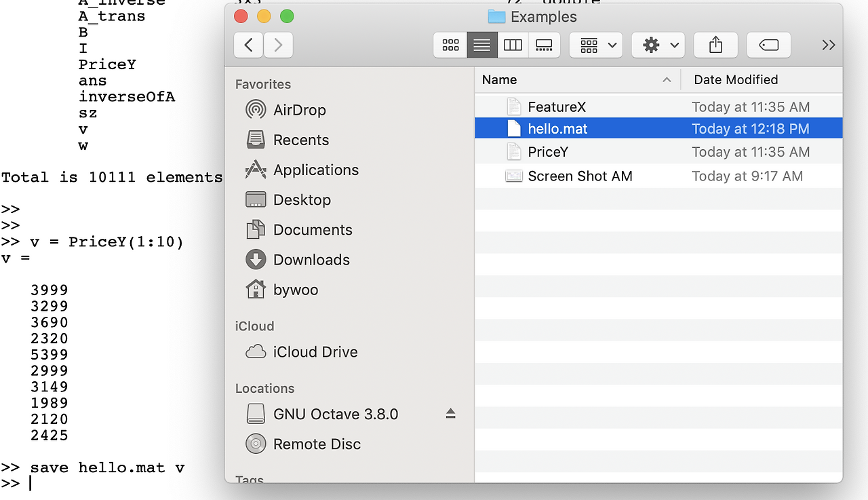Switch to list view
The image size is (868, 500).
click(481, 45)
